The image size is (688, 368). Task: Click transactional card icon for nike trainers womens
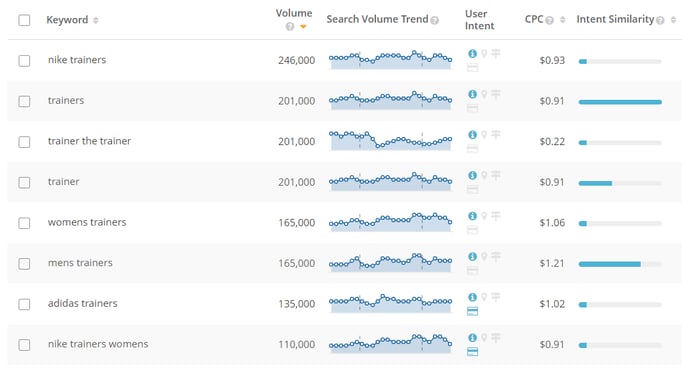[473, 352]
